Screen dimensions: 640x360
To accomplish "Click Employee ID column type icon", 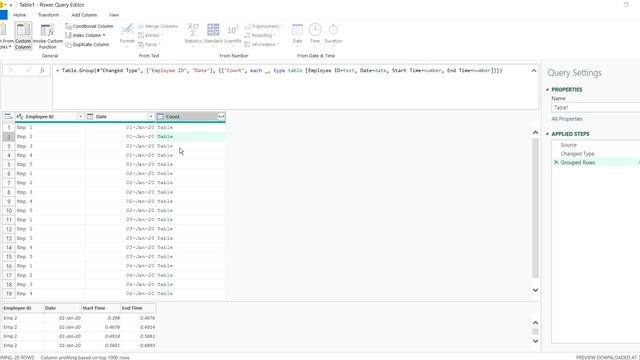I will (x=20, y=117).
